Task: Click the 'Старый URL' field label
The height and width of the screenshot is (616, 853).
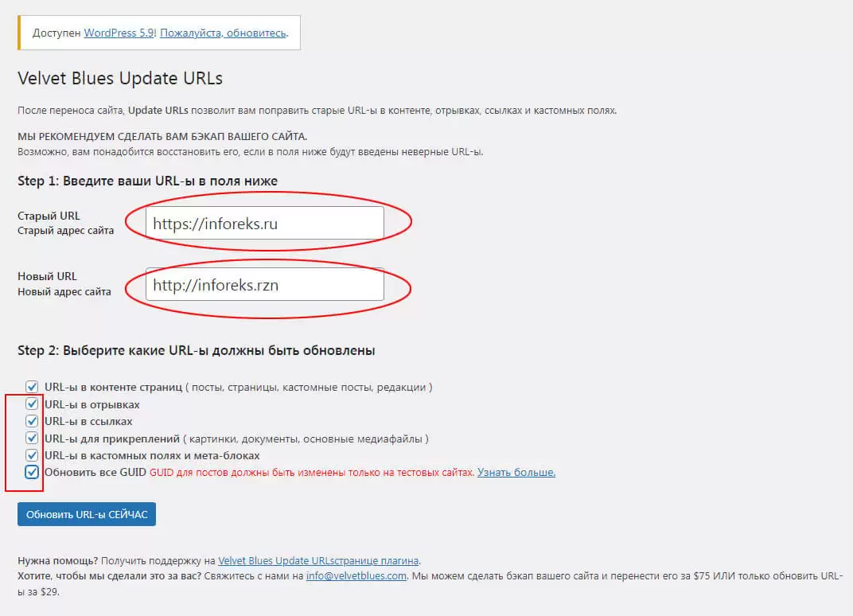Action: [x=49, y=216]
